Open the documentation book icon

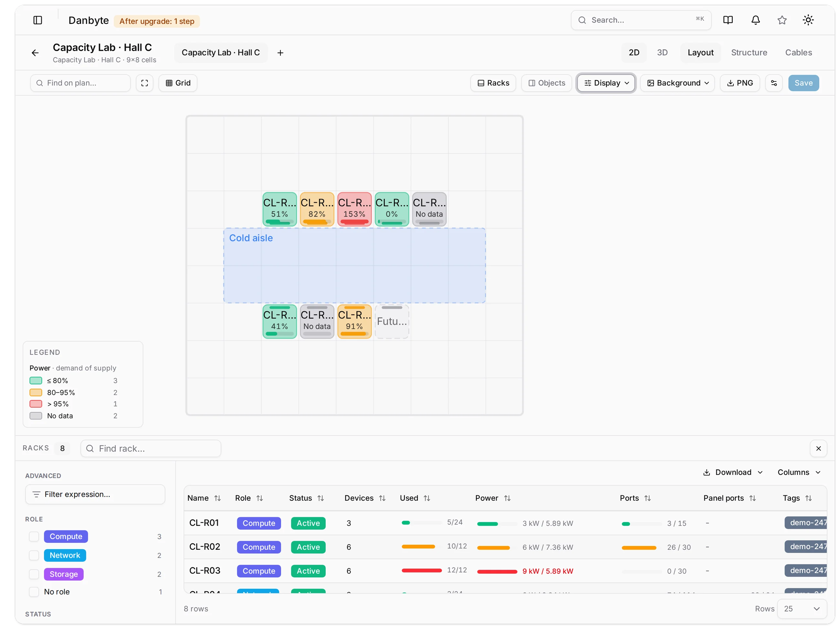(728, 20)
